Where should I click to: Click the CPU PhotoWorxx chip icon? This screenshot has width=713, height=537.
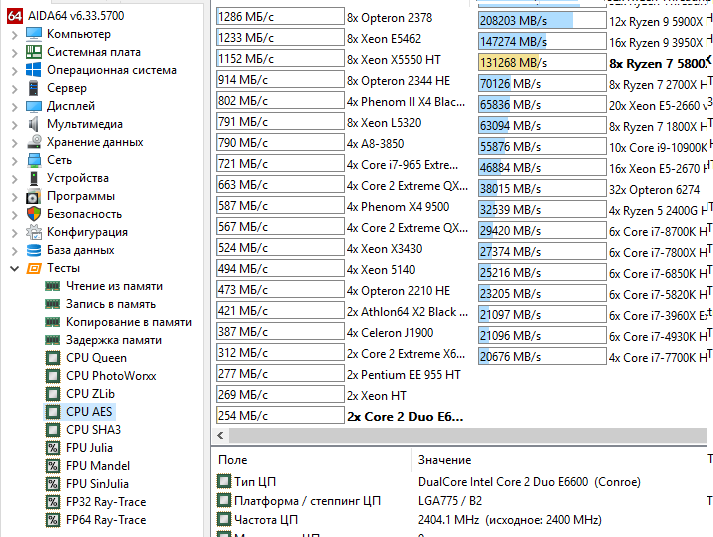point(53,376)
